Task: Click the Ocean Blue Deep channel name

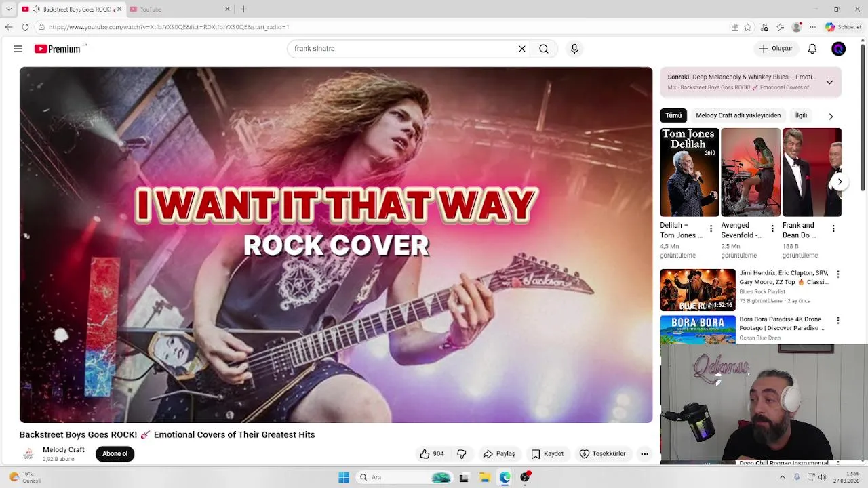Action: tap(761, 338)
